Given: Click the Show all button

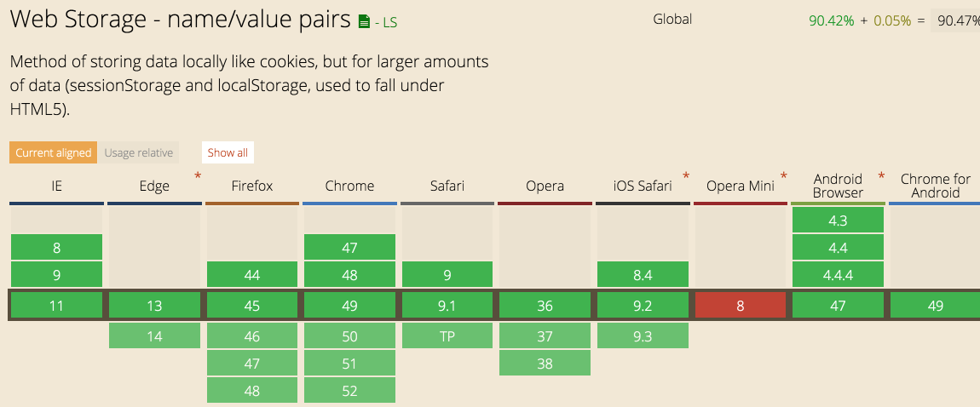Looking at the screenshot, I should coord(228,152).
